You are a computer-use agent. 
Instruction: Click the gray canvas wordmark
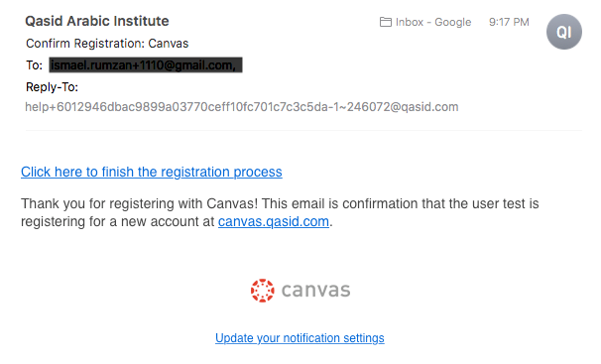pos(315,291)
